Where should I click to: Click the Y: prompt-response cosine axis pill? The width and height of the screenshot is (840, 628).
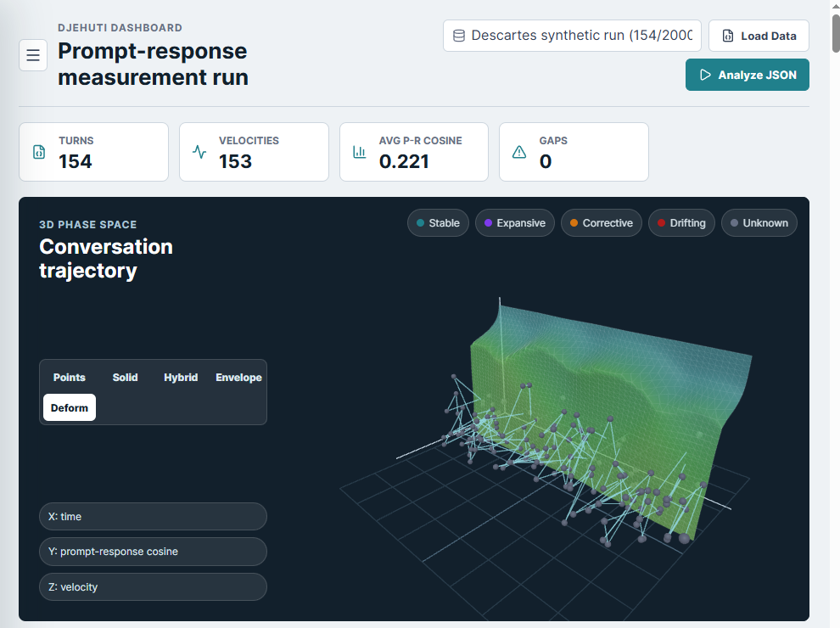click(154, 552)
